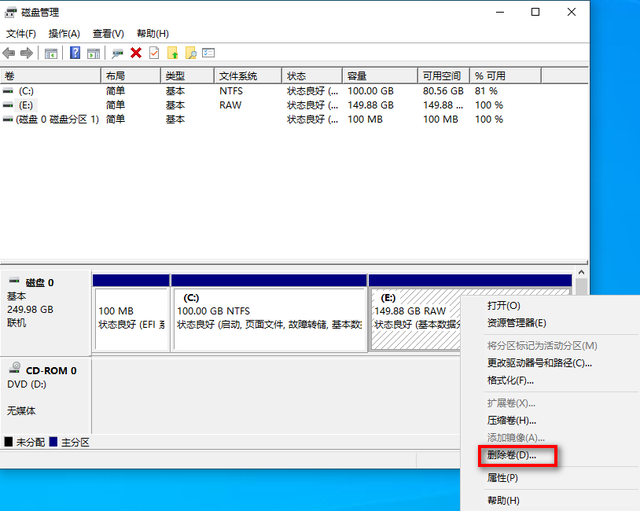640x511 pixels.
Task: Click the RAW file system cell
Action: [230, 105]
